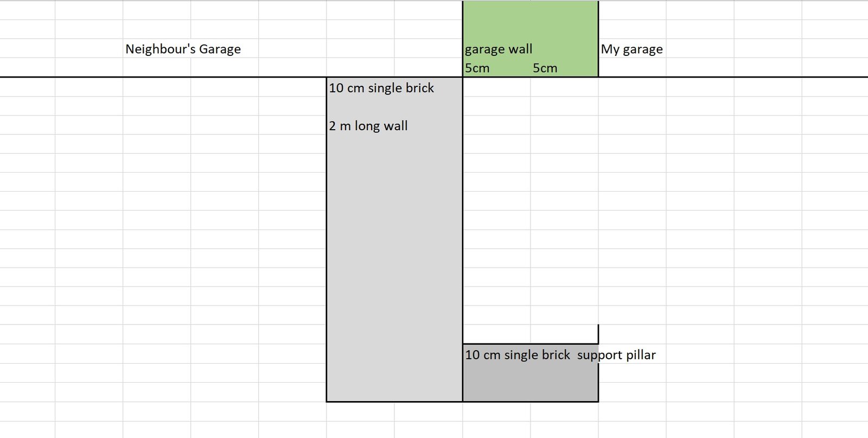Click the "garage wall" label cell

coord(498,49)
